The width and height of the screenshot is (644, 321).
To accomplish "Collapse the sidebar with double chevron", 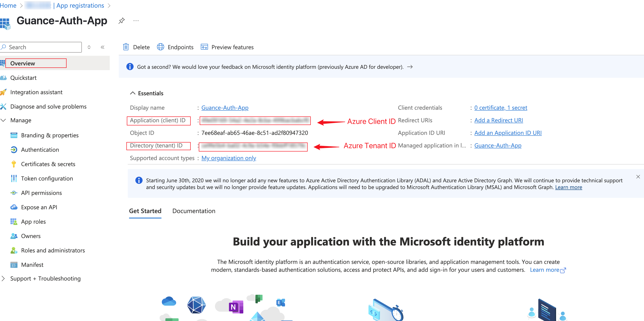I will click(103, 47).
